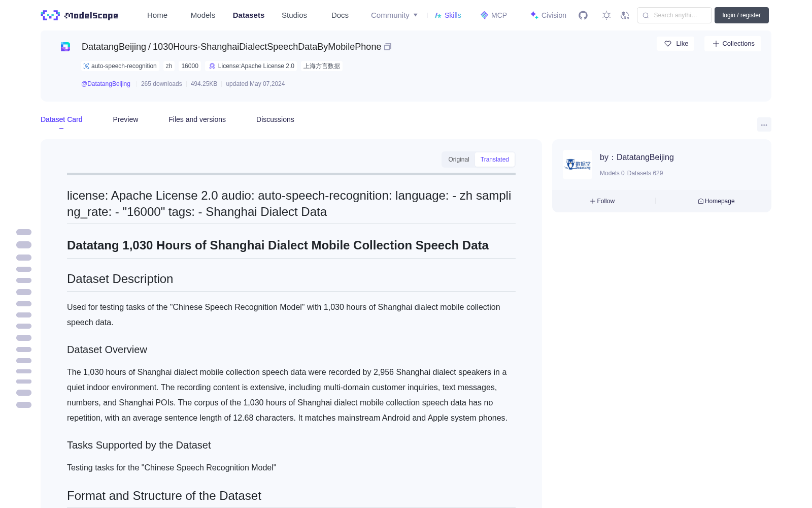Click the License: Apache License 2.0 tag

[252, 66]
